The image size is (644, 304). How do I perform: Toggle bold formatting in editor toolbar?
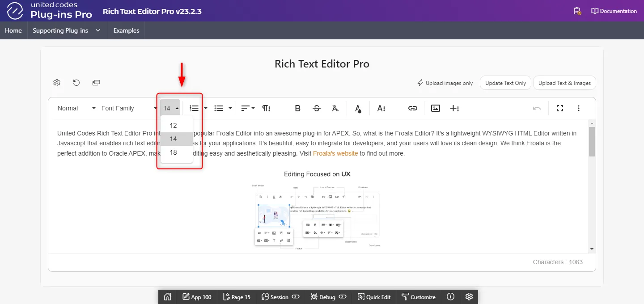click(297, 108)
